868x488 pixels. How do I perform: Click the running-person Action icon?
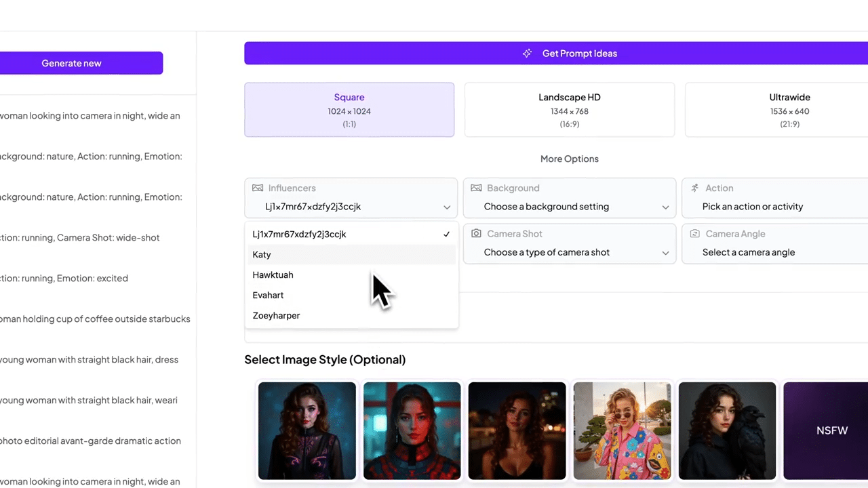pos(694,188)
